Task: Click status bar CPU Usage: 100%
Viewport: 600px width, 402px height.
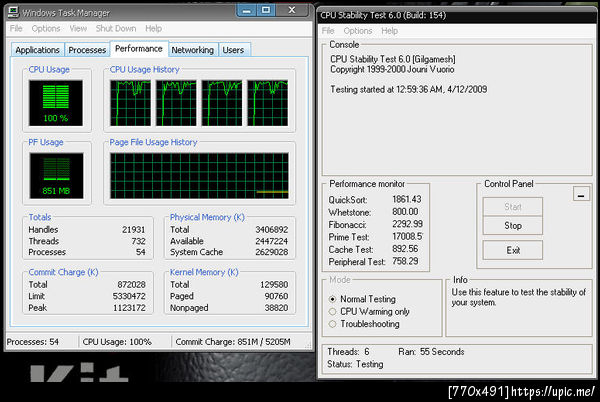Action: coord(117,342)
